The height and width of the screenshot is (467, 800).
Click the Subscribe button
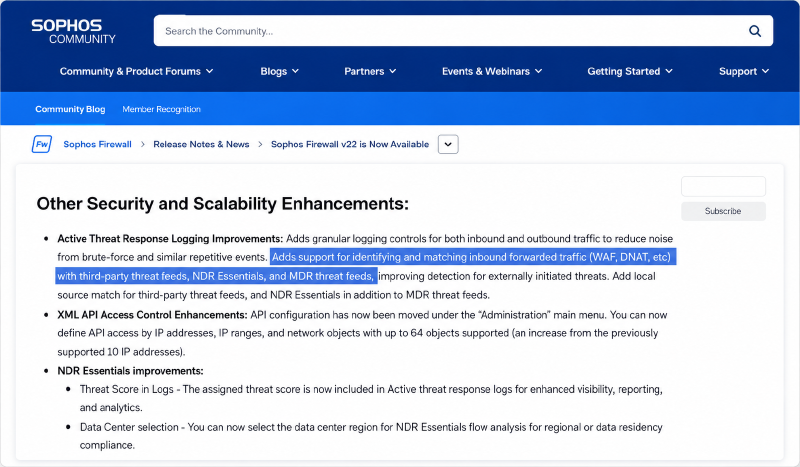[723, 211]
